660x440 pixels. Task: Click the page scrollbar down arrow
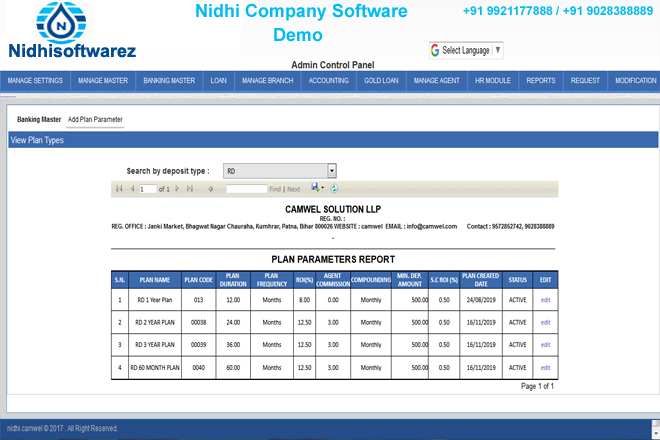(x=656, y=433)
